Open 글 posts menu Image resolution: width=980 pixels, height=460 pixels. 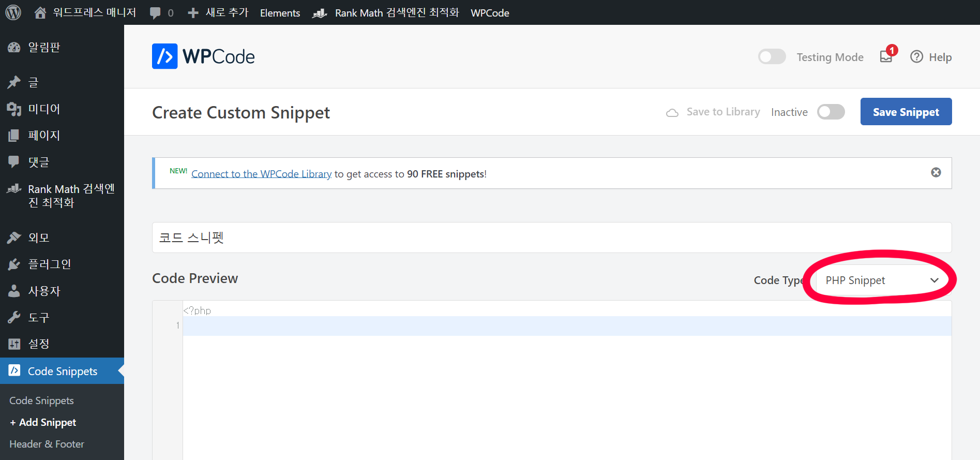(x=33, y=82)
